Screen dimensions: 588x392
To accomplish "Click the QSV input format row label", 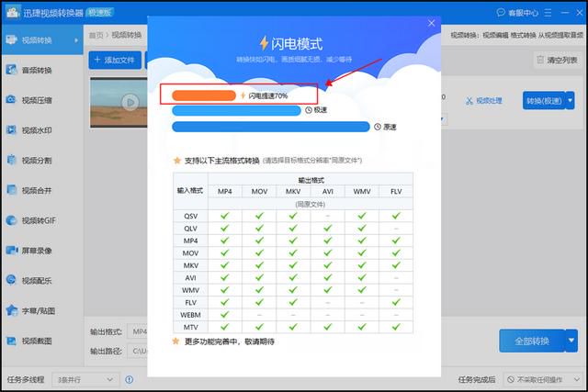I will coord(190,217).
